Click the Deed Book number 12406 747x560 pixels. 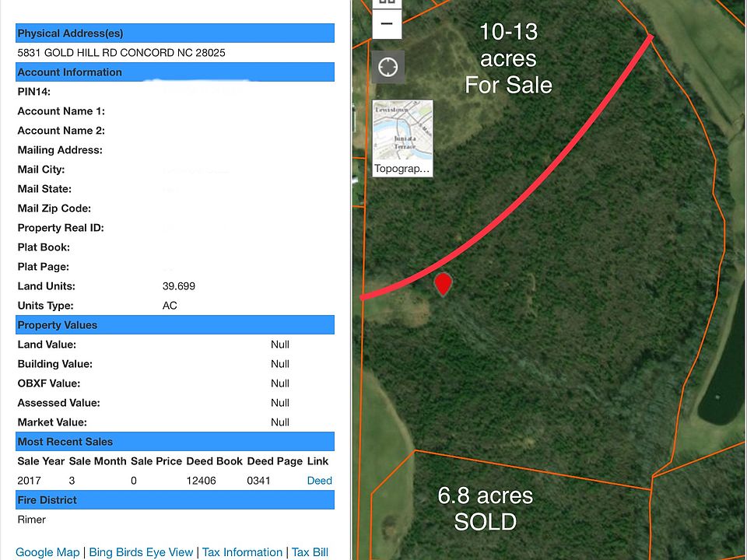click(x=202, y=481)
